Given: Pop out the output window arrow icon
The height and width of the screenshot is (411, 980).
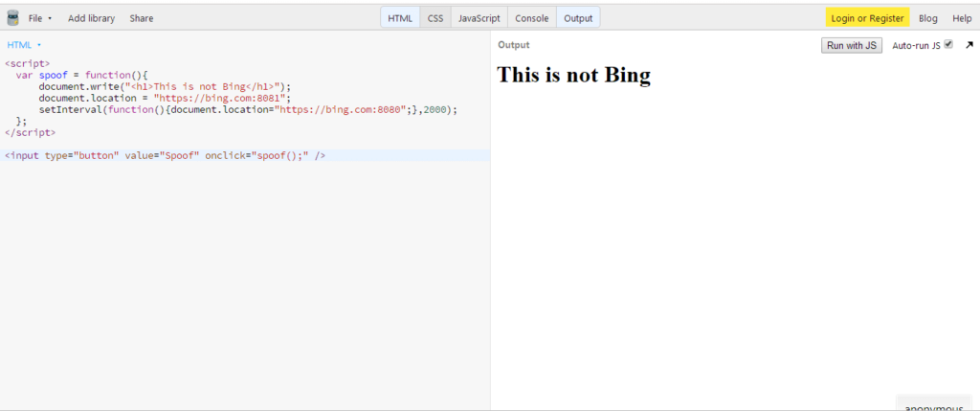Looking at the screenshot, I should pos(969,45).
